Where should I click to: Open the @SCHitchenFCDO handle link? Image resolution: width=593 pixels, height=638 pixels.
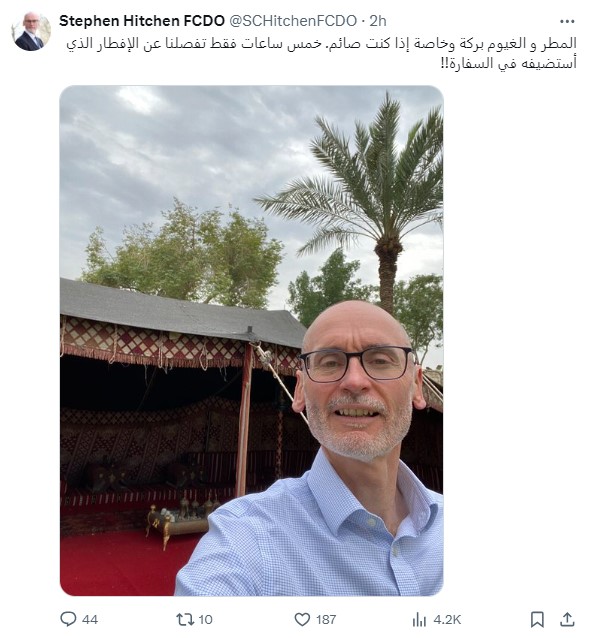(x=293, y=21)
